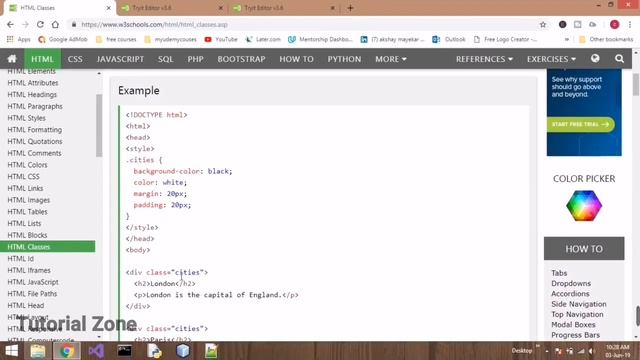Open the Windows Start menu
The height and width of the screenshot is (360, 640).
[x=11, y=351]
